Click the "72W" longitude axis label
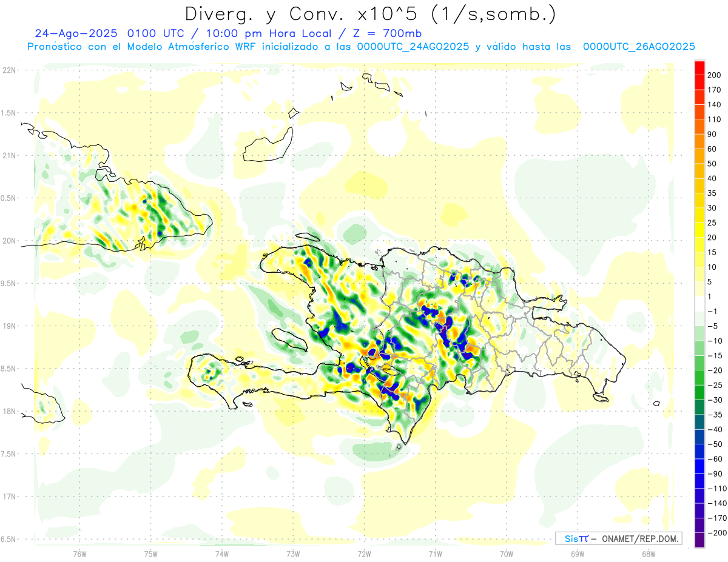728x562 pixels. click(x=364, y=554)
